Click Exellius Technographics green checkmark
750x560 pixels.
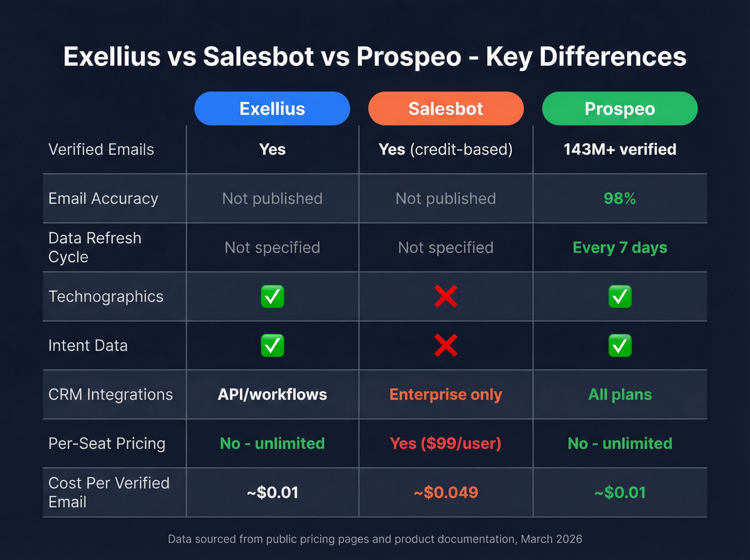point(272,296)
